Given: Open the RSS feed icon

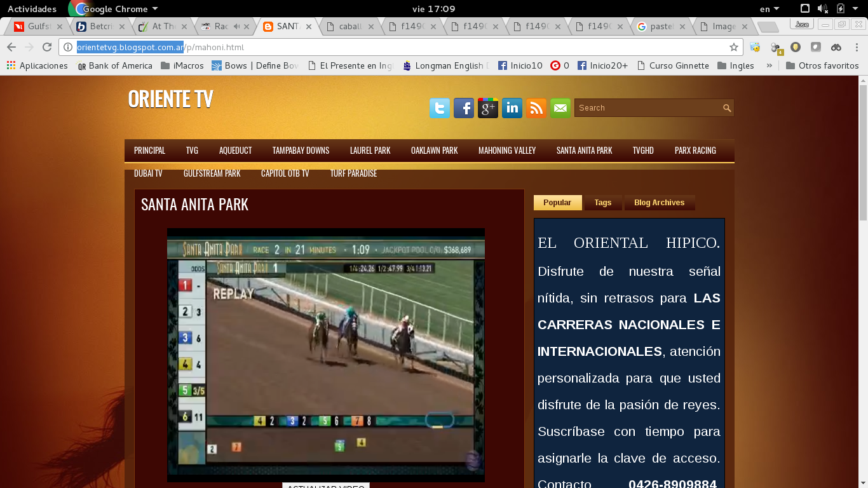Looking at the screenshot, I should 536,108.
